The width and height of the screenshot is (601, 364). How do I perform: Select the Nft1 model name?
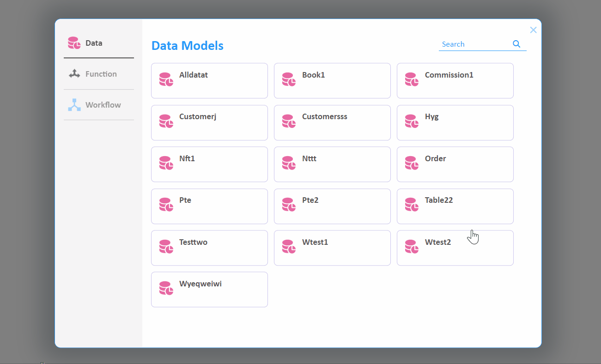(187, 158)
